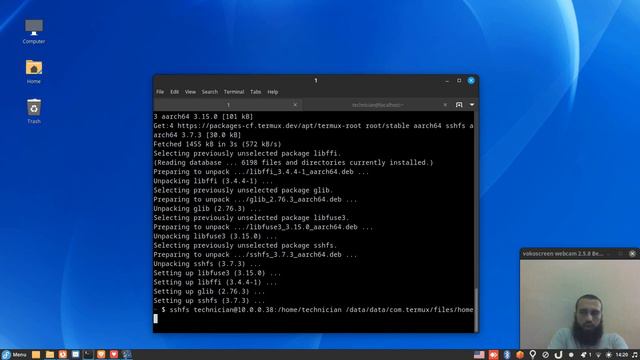Close the vokoscreen webcam window
Image resolution: width=640 pixels, height=360 pixels.
(x=632, y=253)
